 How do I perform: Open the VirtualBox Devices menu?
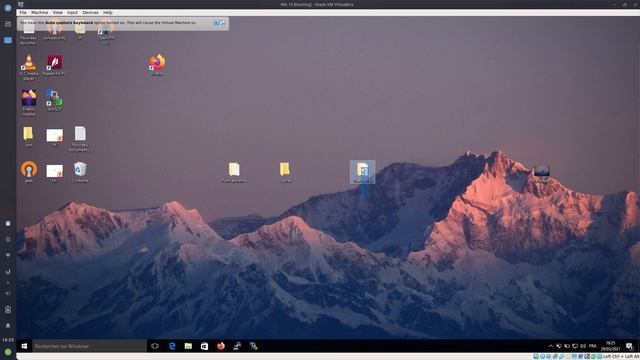click(x=90, y=13)
